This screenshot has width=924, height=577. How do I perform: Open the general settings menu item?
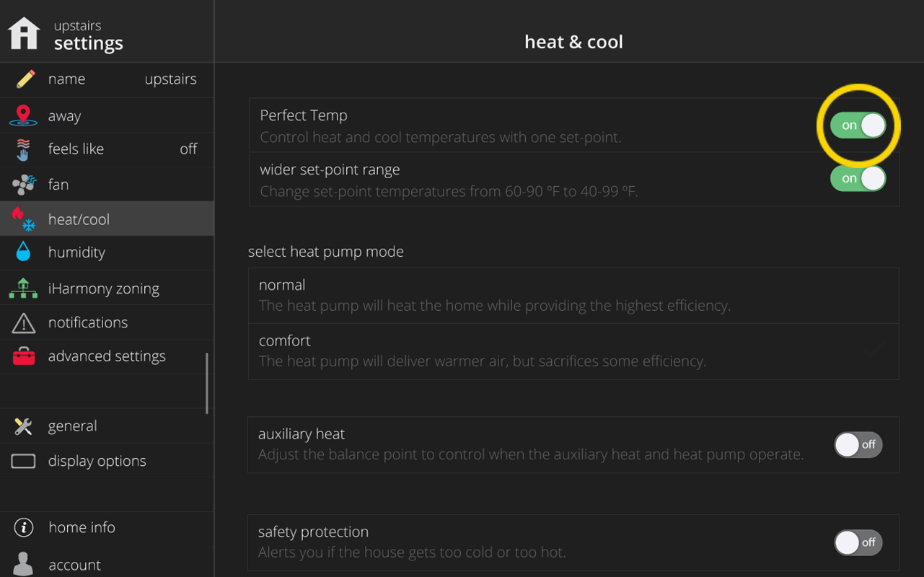point(107,426)
